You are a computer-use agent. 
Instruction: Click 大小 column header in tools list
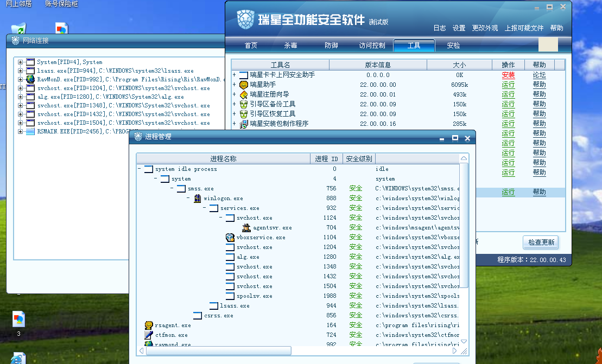459,65
